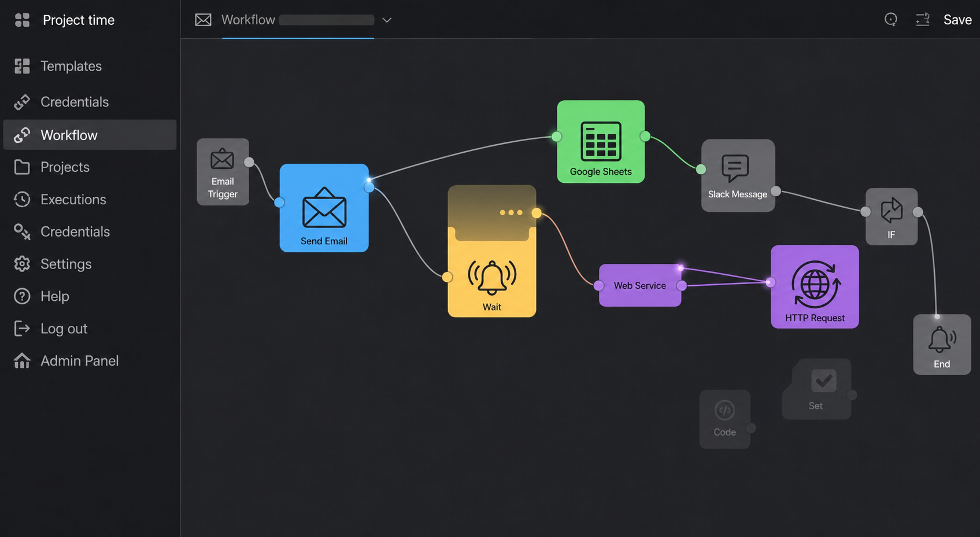
Task: Click the IF node output connector dot
Action: tap(918, 212)
